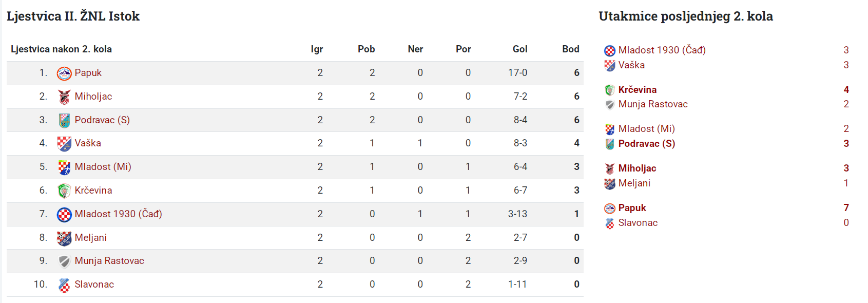Click the Podravac (S) crest in table

coord(64,121)
